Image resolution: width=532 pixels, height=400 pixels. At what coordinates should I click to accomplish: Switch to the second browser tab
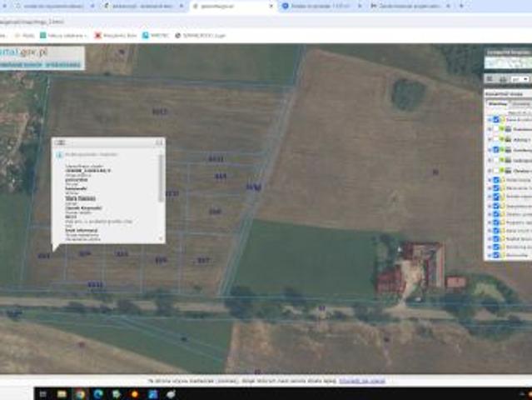coord(142,6)
